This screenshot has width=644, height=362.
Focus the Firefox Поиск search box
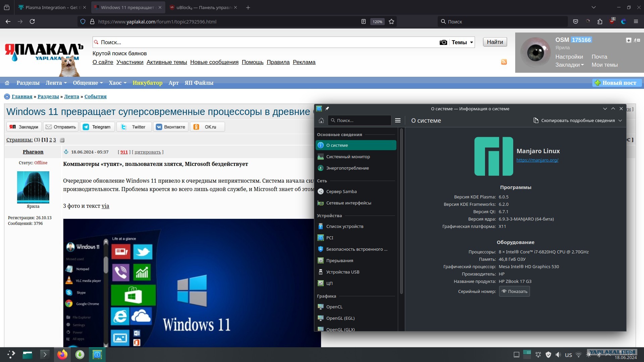point(502,21)
